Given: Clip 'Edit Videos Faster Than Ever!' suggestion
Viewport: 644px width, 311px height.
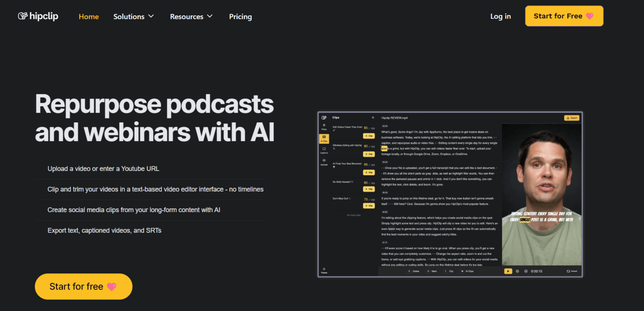Looking at the screenshot, I should 369,136.
